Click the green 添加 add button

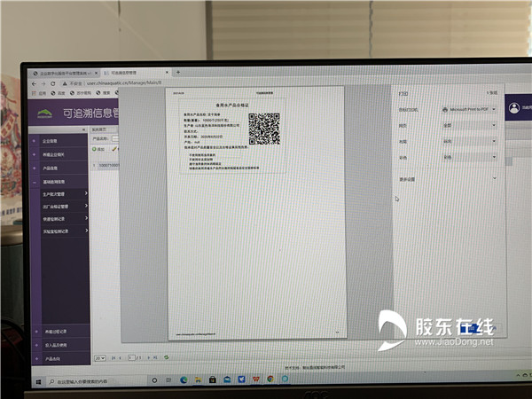(98, 149)
